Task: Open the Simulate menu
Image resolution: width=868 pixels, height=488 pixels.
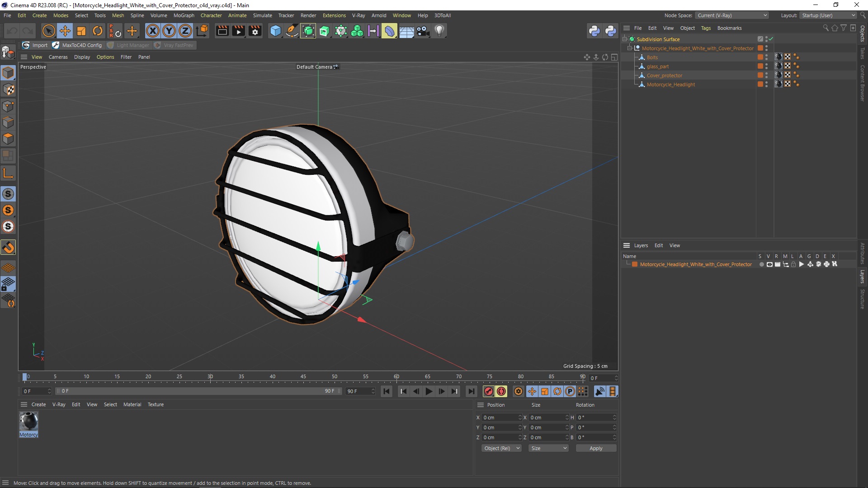Action: [262, 15]
